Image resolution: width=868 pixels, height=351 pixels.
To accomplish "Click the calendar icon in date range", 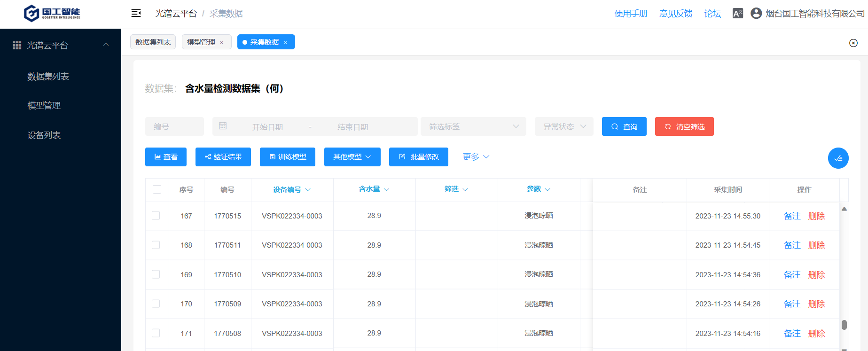I will coord(223,126).
